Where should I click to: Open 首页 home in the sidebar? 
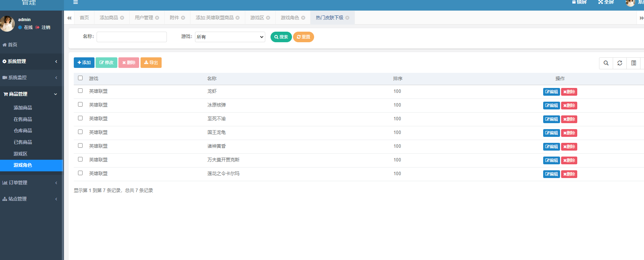(10, 45)
